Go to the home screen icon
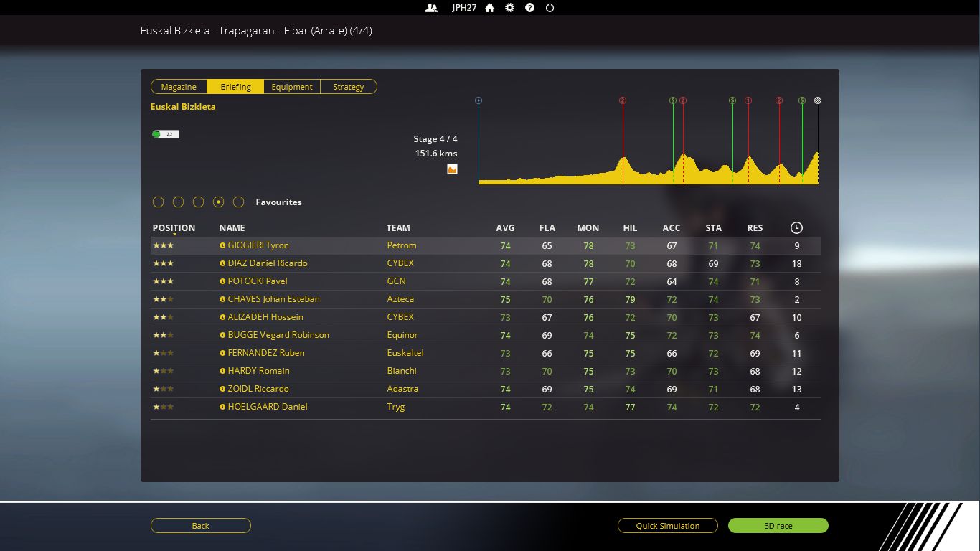Image resolution: width=980 pixels, height=551 pixels. pyautogui.click(x=489, y=8)
